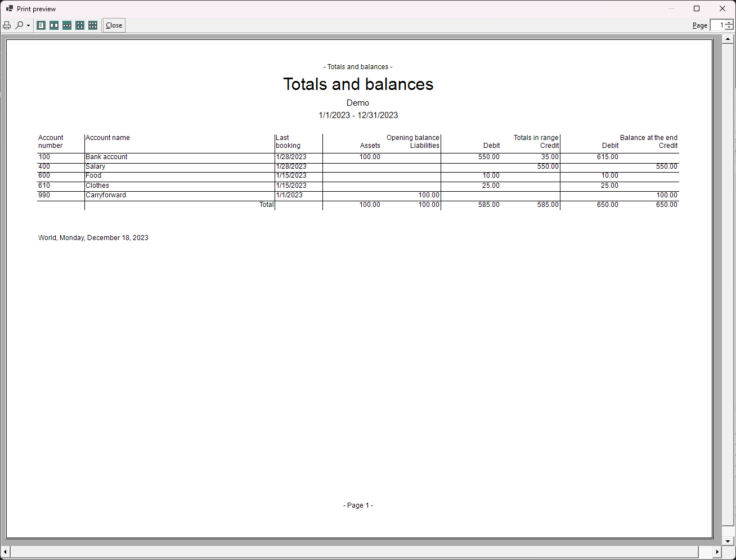Screen dimensions: 736x560
Task: Click the Close button in the toolbar
Action: 114,25
